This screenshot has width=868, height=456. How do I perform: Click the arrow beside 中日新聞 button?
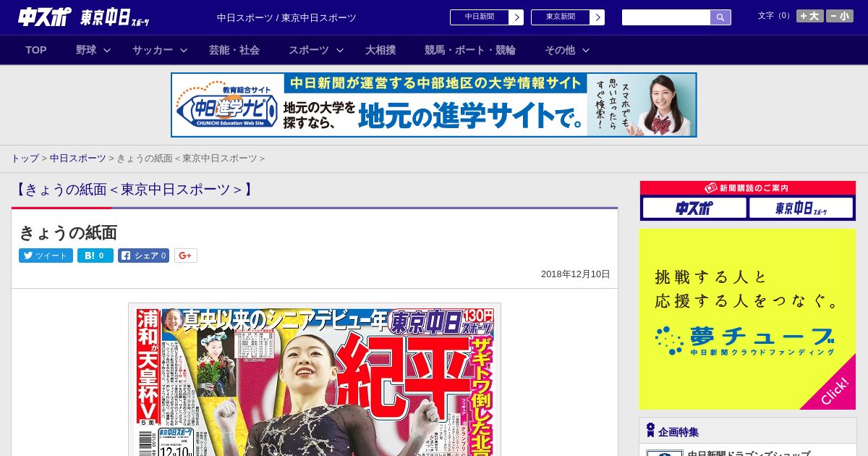516,17
